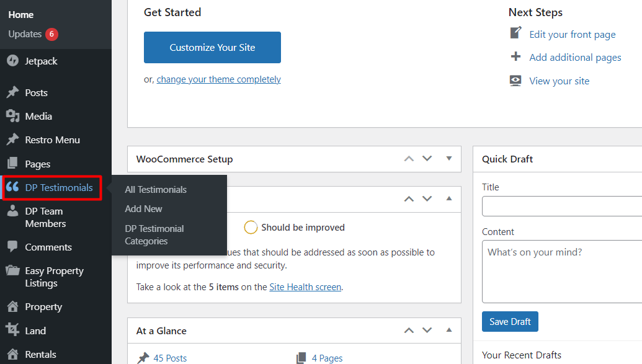Click inside the Quick Draft Title field
This screenshot has width=642, height=364.
coord(561,206)
